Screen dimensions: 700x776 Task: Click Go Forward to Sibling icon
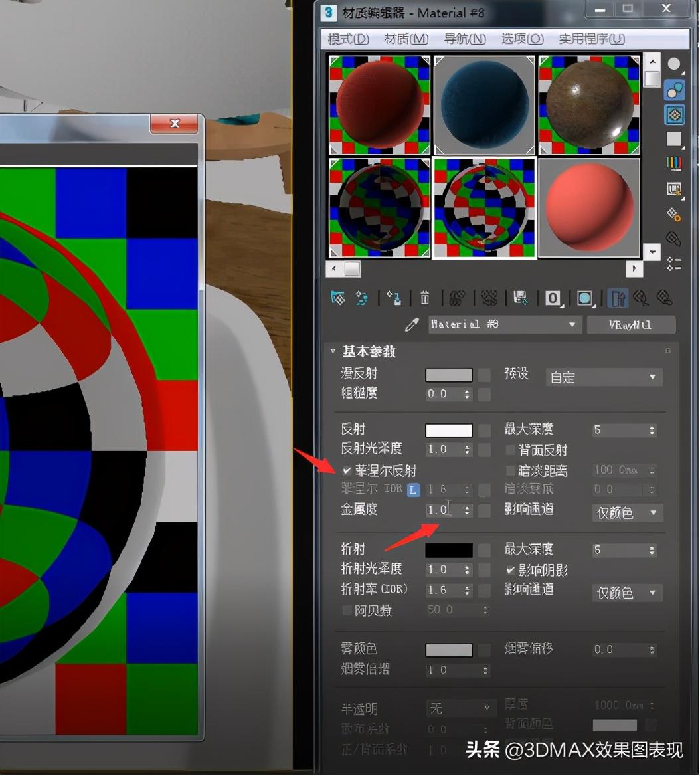664,298
